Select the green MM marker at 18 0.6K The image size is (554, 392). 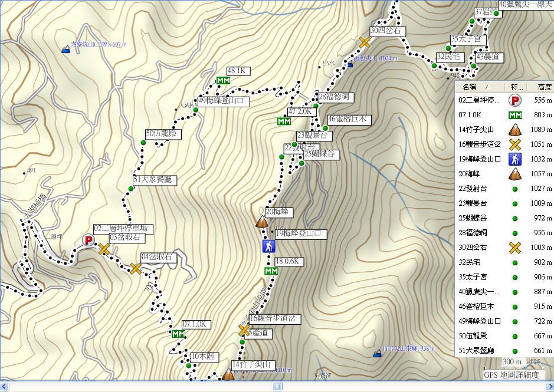coord(271,271)
